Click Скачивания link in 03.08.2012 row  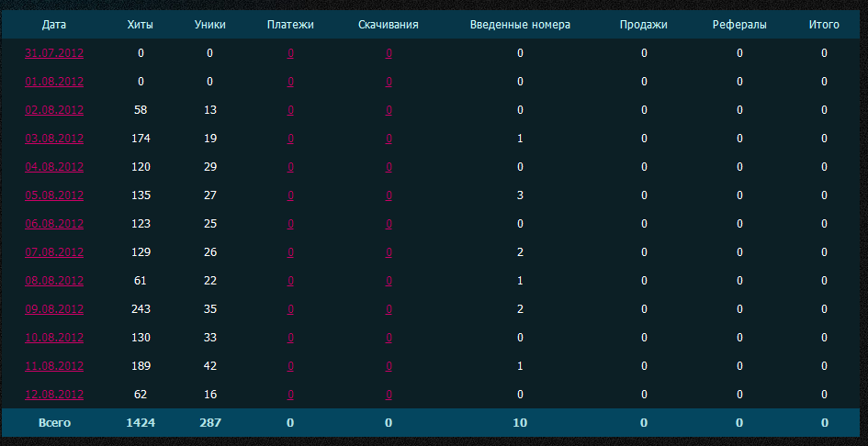coord(389,139)
